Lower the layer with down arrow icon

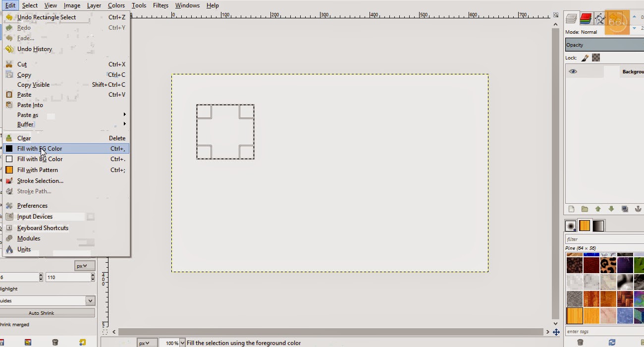click(611, 209)
